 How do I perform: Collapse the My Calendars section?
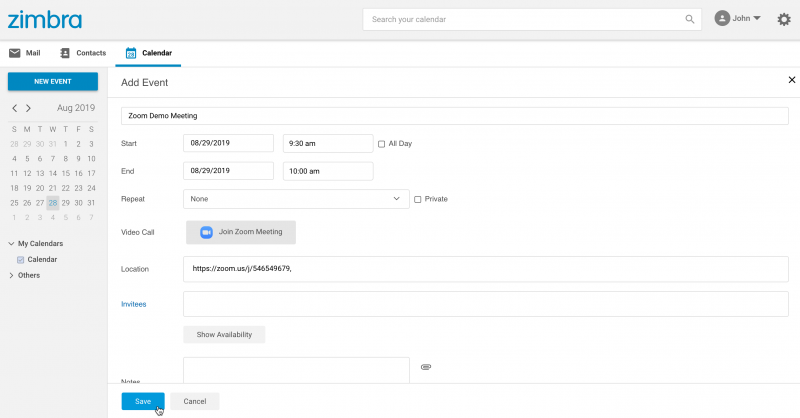(x=11, y=244)
